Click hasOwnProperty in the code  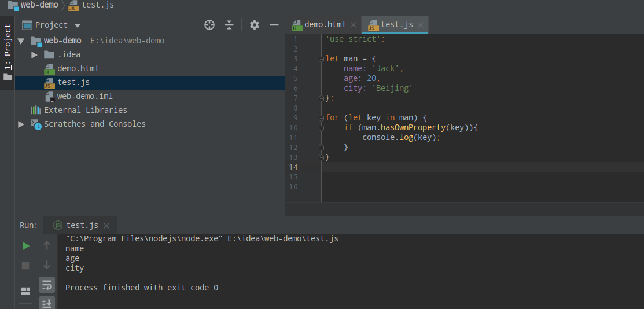click(x=413, y=128)
